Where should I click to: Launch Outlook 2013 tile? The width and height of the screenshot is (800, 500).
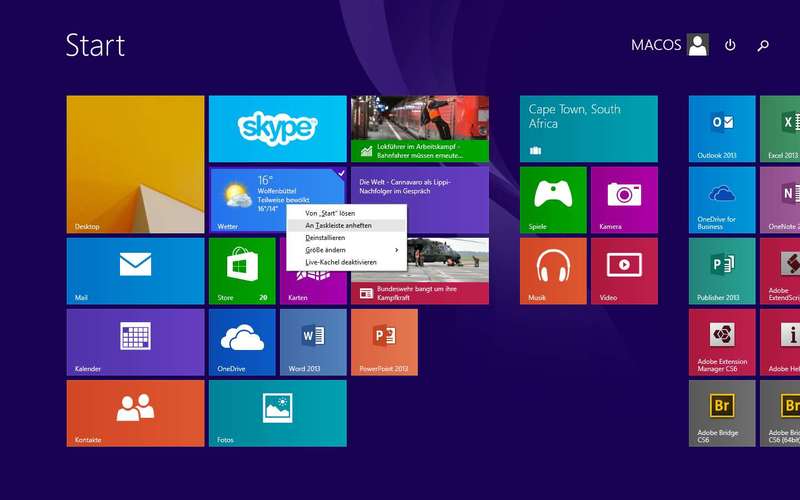click(x=722, y=129)
